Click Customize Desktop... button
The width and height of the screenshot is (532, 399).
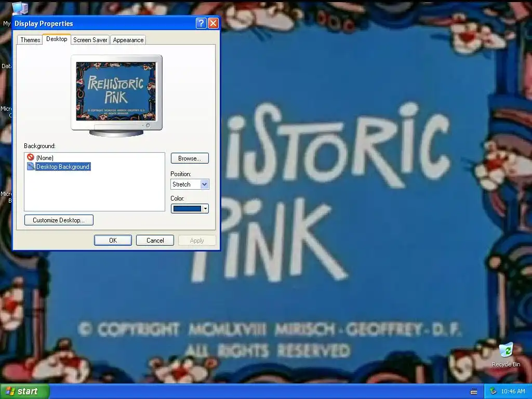point(59,220)
